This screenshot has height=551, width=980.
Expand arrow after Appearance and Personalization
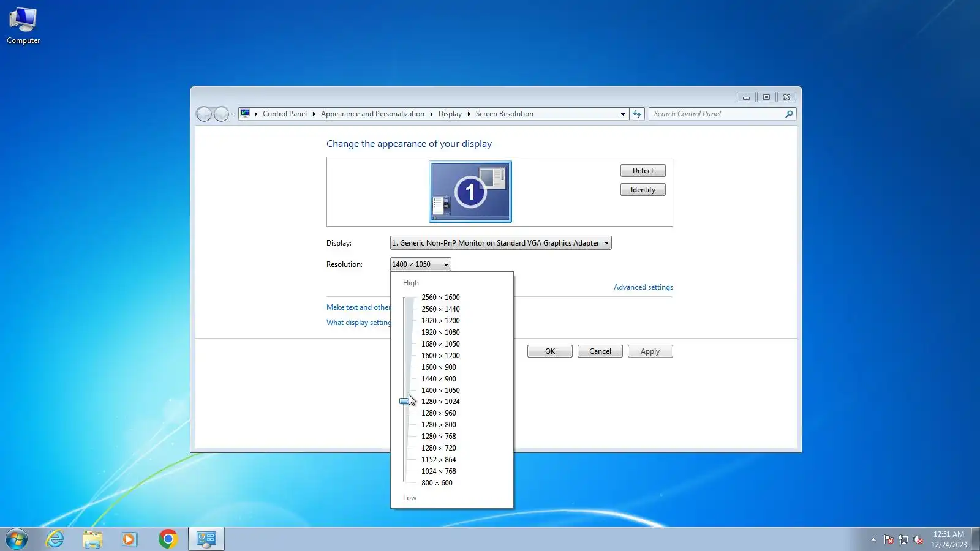pyautogui.click(x=431, y=114)
